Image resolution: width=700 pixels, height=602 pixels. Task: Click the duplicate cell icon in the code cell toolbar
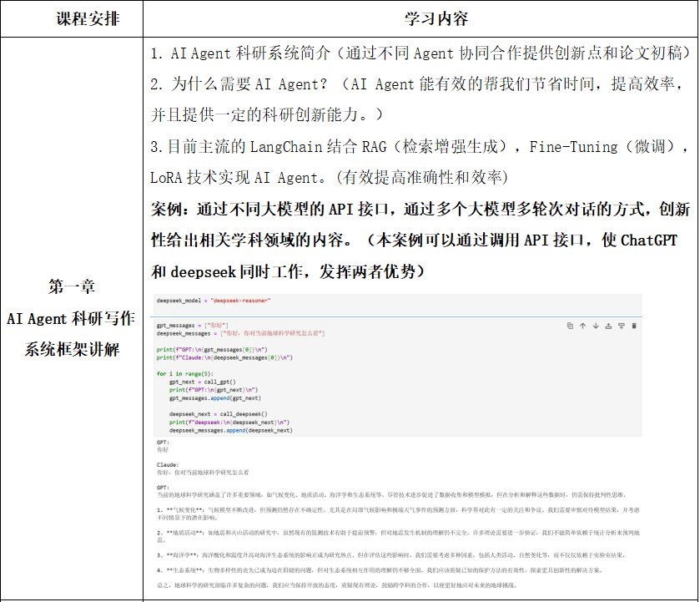(570, 326)
